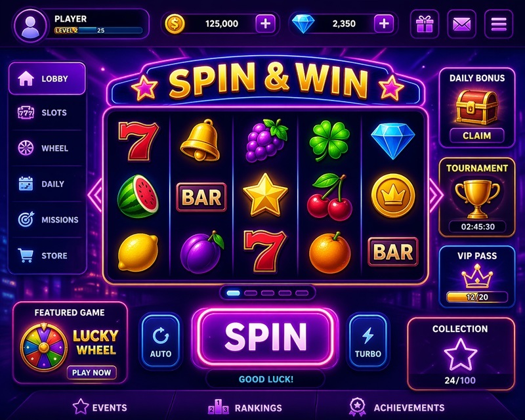Claim the daily bonus

(x=477, y=136)
